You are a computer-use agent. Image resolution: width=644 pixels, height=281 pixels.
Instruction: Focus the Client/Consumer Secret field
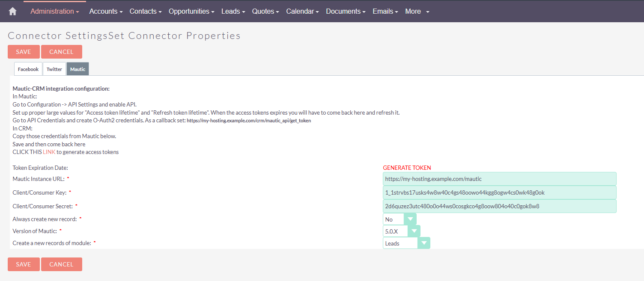[499, 206]
